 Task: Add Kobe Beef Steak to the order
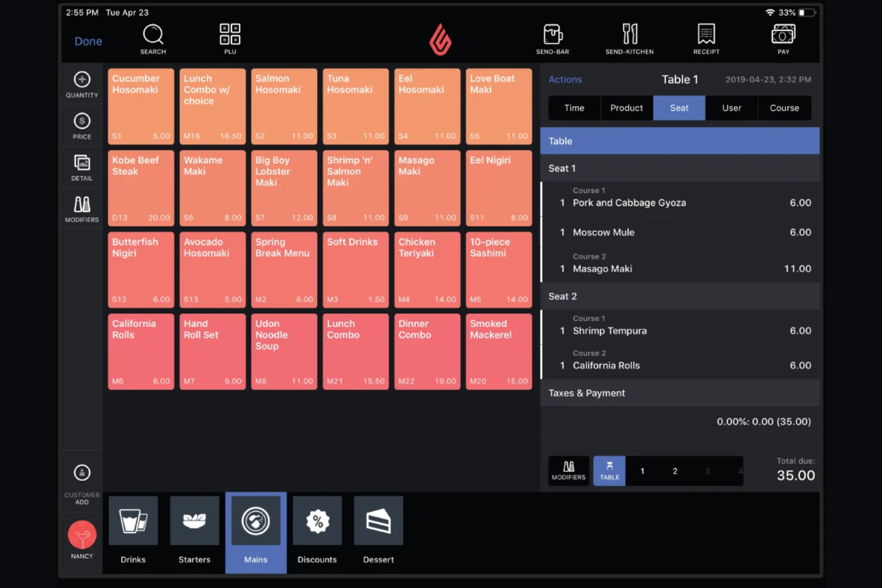click(x=141, y=188)
